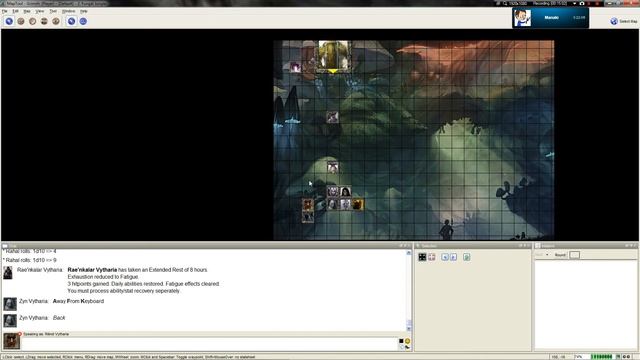Activate the Measure distance sub-tool
640x360 pixels.
click(x=83, y=21)
